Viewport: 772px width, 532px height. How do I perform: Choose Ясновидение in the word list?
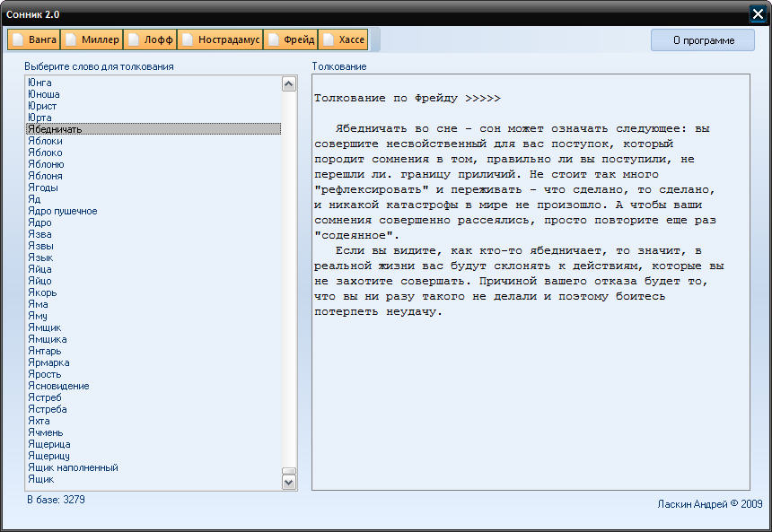(x=58, y=386)
